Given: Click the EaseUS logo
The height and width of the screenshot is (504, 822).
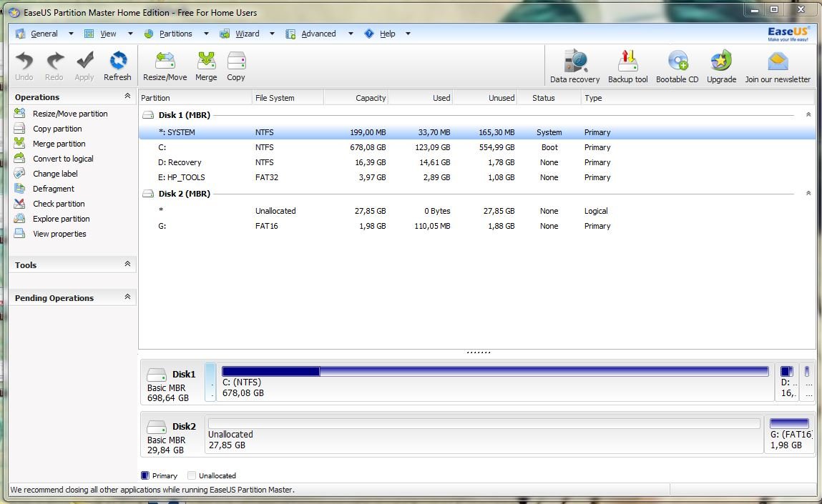Looking at the screenshot, I should [788, 34].
